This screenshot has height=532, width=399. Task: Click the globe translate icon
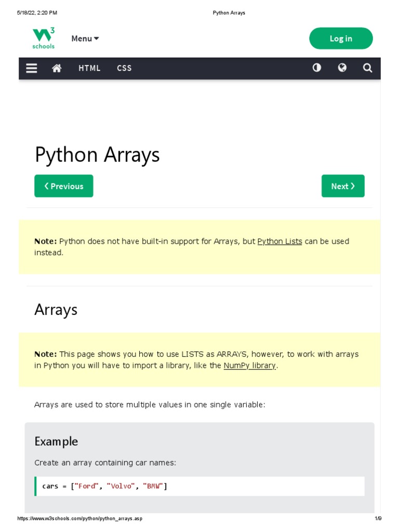(342, 68)
